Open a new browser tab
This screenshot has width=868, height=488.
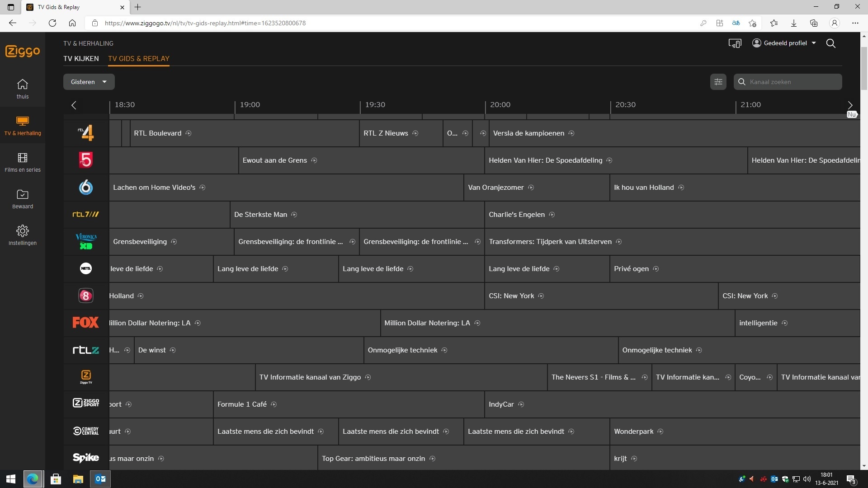138,7
